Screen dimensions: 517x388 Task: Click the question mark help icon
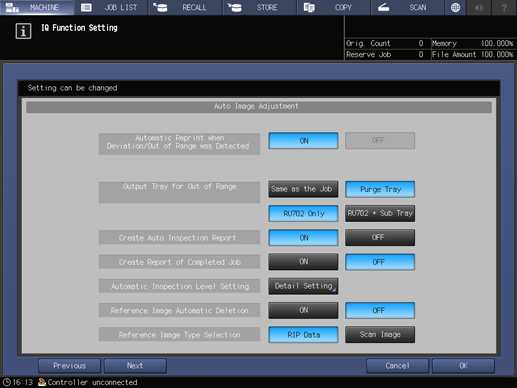(x=504, y=7)
